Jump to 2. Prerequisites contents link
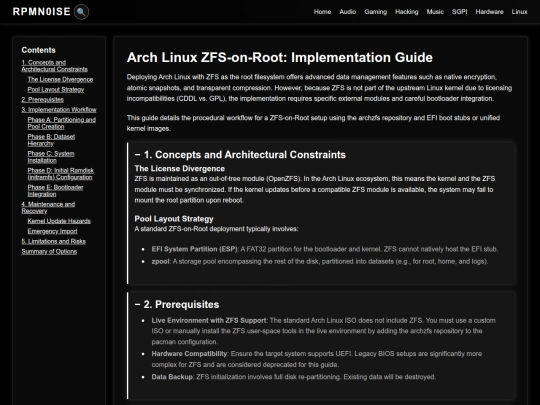The height and width of the screenshot is (405, 540). [x=42, y=100]
